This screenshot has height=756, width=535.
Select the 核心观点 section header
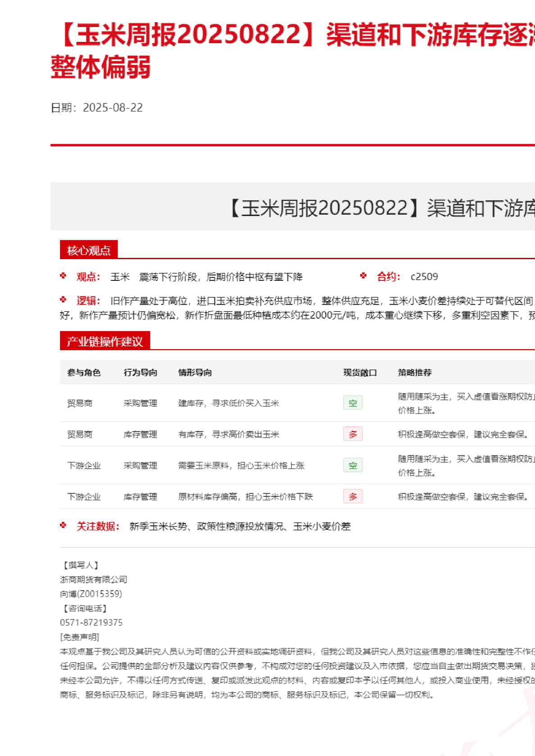tap(89, 250)
